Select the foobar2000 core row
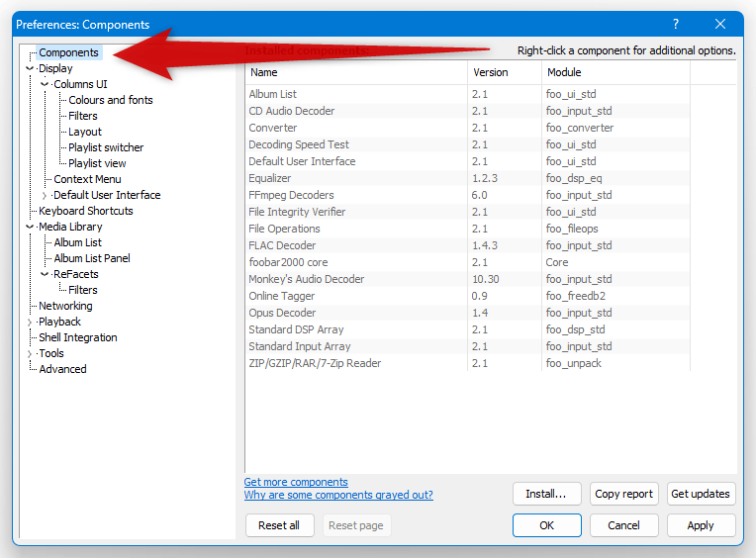The image size is (756, 558). pyautogui.click(x=468, y=262)
